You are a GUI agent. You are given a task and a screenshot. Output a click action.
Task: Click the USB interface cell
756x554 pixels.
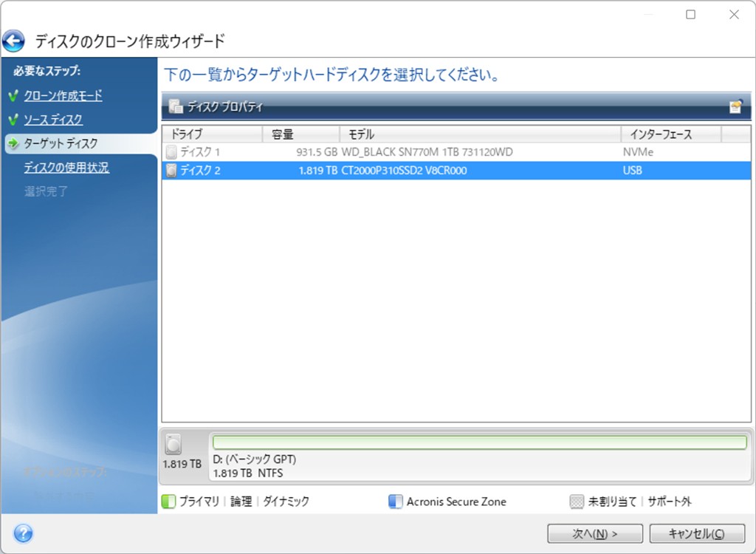point(632,171)
